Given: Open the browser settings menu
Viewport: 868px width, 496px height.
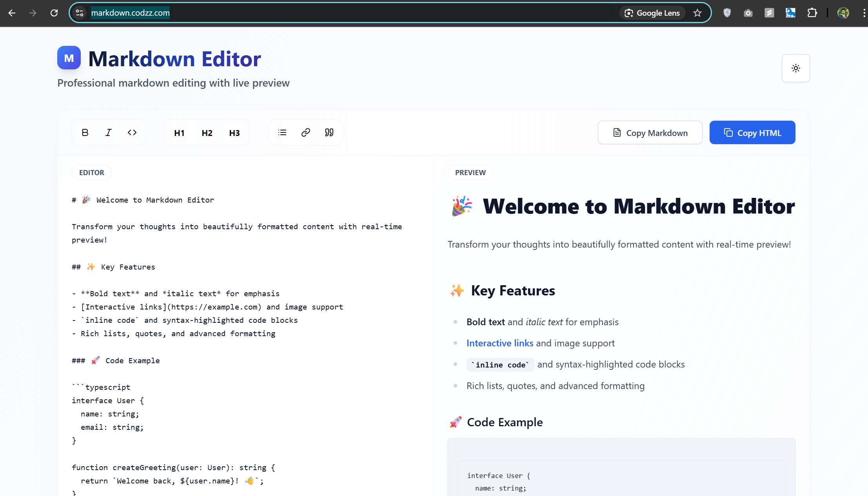Looking at the screenshot, I should coord(863,13).
